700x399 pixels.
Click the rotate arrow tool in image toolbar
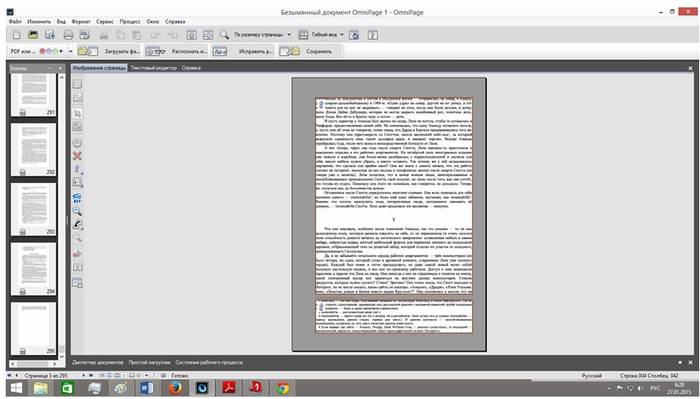click(x=77, y=254)
